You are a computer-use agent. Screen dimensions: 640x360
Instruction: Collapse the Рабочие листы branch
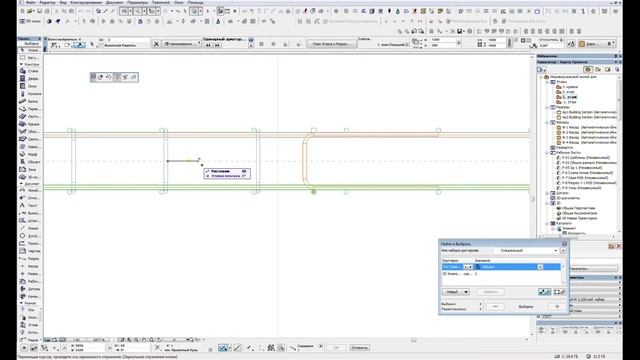547,153
